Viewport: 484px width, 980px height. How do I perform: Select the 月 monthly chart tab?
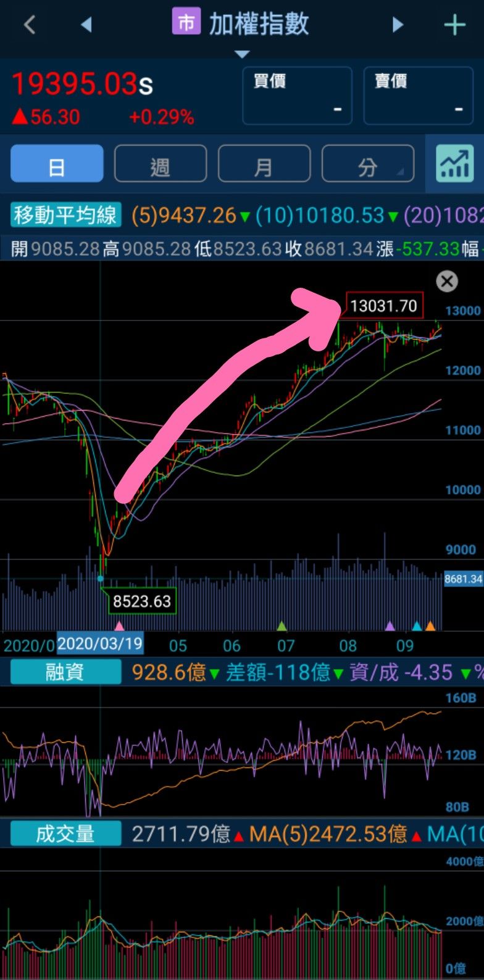264,164
